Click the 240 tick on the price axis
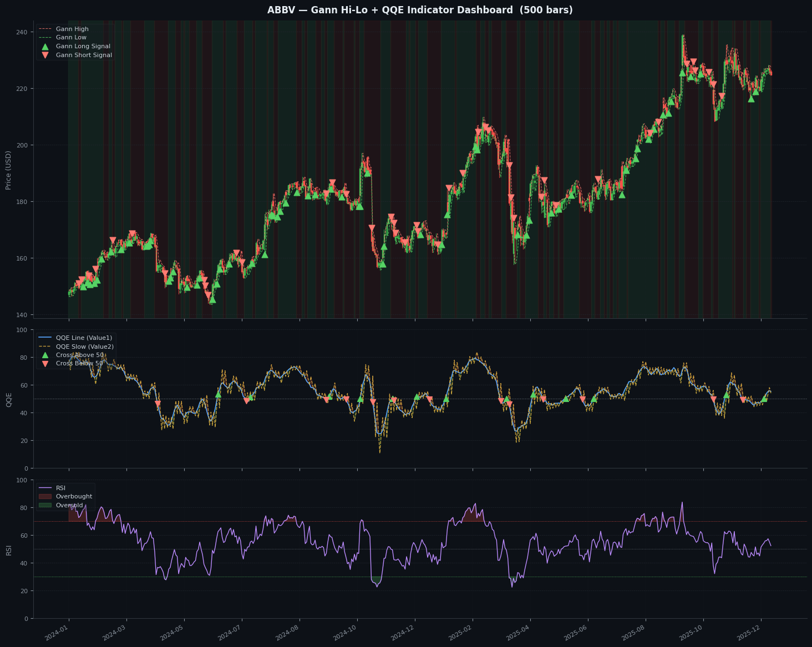Image resolution: width=812 pixels, height=647 pixels. [21, 32]
